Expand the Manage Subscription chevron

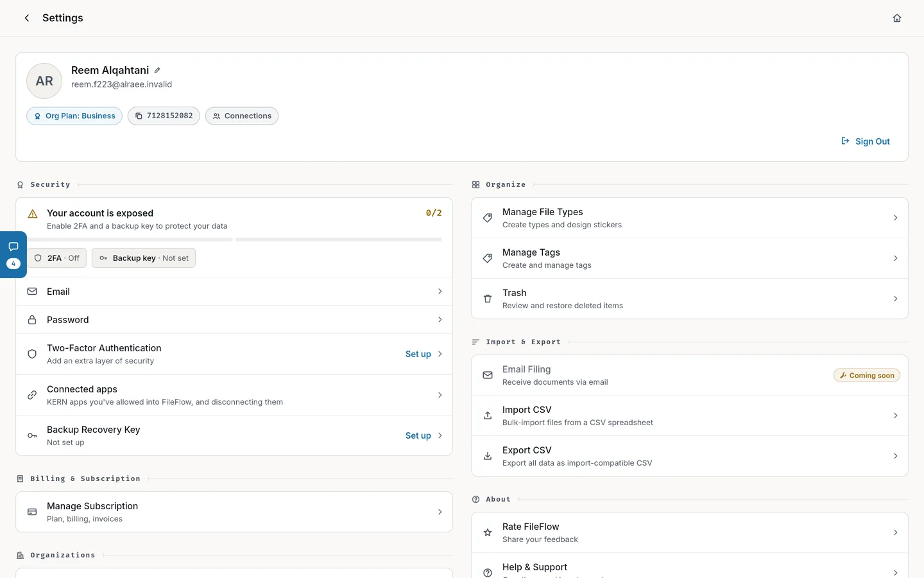[x=440, y=512]
